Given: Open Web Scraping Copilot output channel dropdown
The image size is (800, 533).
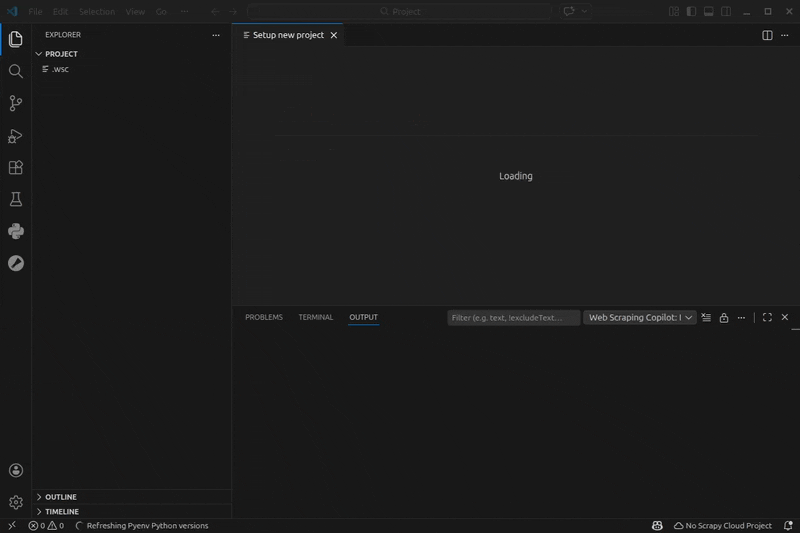Looking at the screenshot, I should [641, 318].
